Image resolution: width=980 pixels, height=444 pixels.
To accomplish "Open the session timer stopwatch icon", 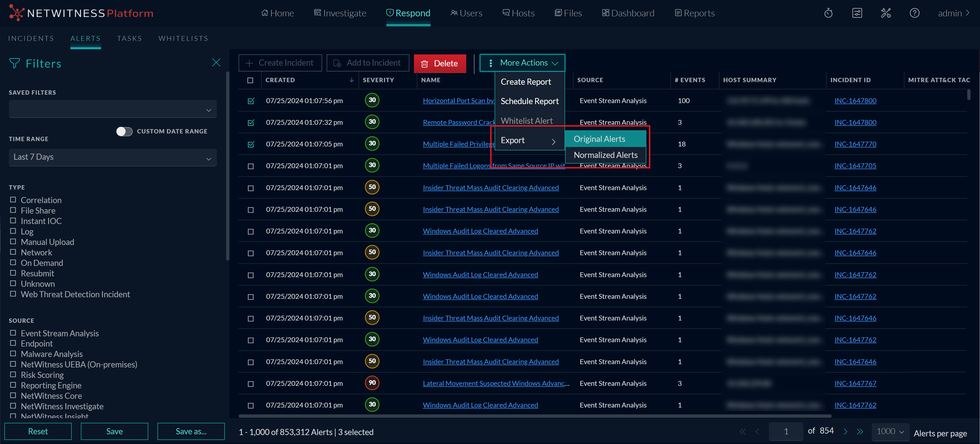I will tap(828, 13).
